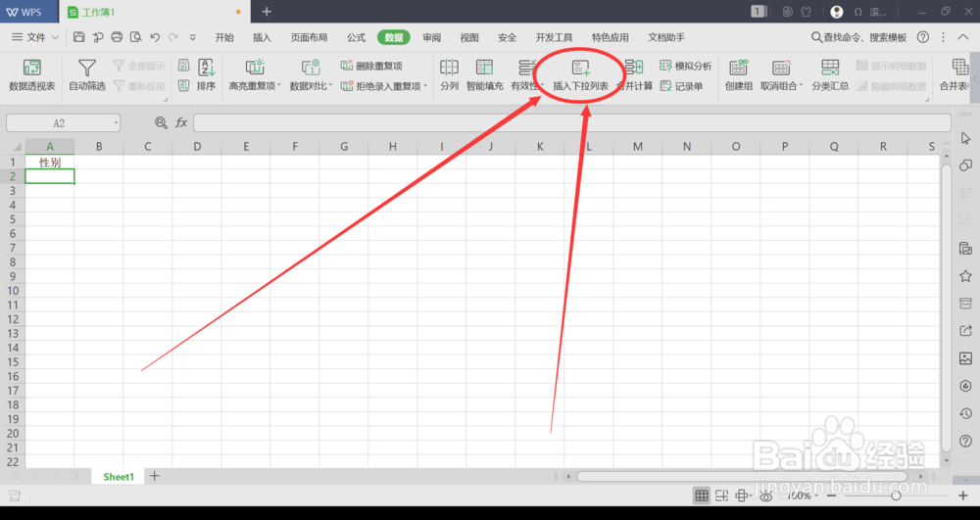Click 删除重复项 remove duplicates
Image resolution: width=980 pixels, height=520 pixels.
pos(371,66)
